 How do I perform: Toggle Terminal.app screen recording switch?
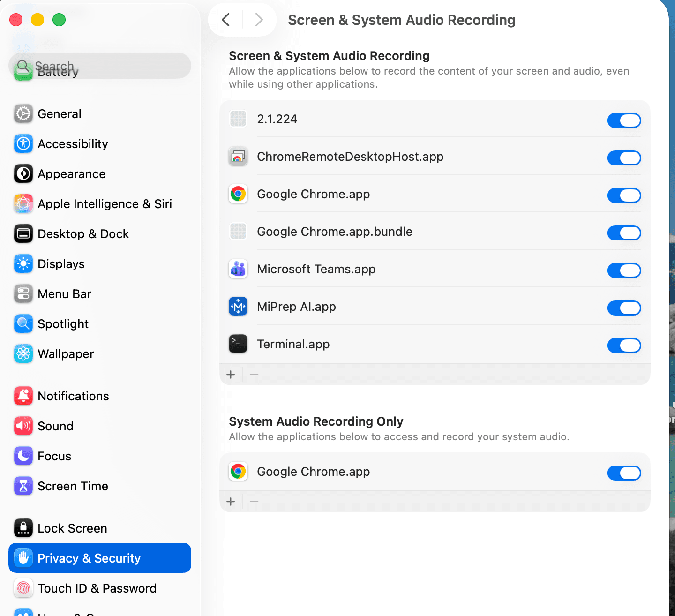click(x=624, y=346)
